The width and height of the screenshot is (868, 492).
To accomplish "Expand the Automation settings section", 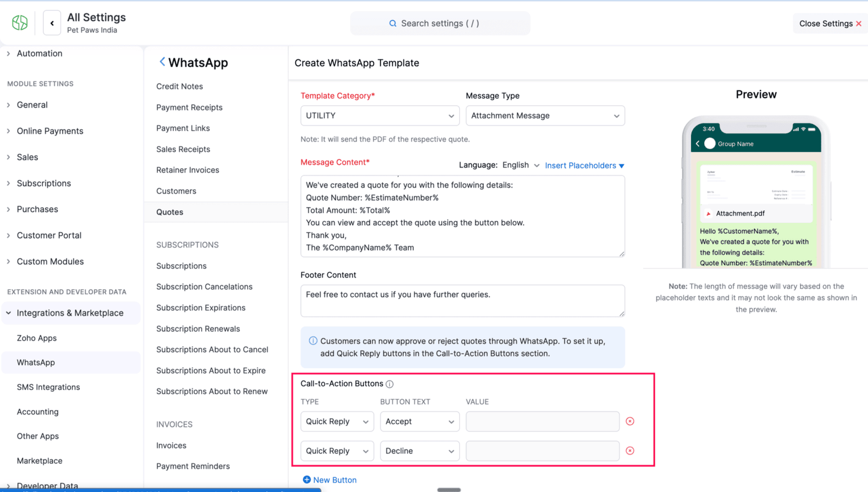I will click(9, 53).
